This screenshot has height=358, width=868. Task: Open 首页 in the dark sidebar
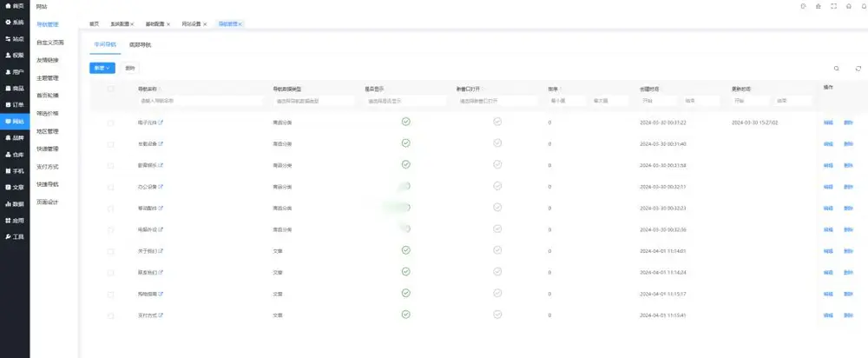[x=15, y=5]
